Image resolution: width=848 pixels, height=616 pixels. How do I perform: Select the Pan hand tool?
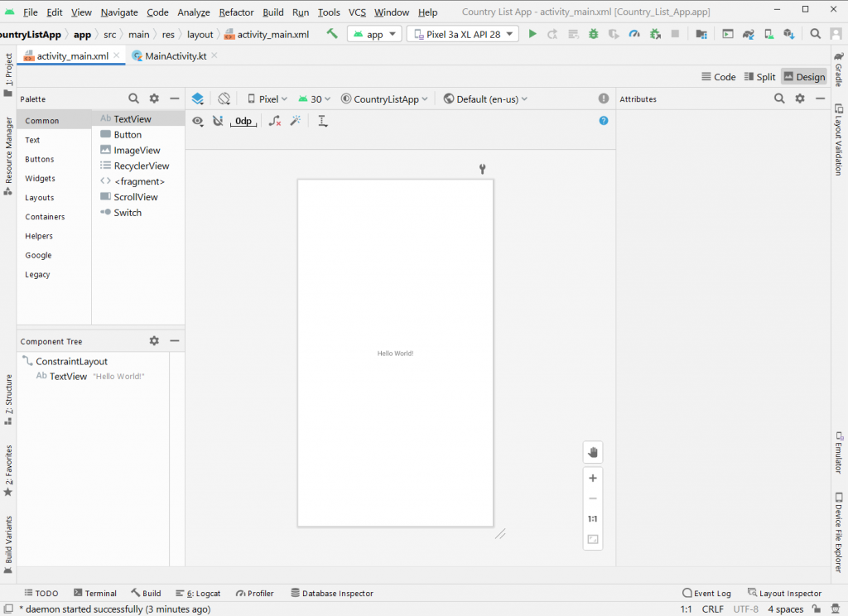click(x=592, y=452)
